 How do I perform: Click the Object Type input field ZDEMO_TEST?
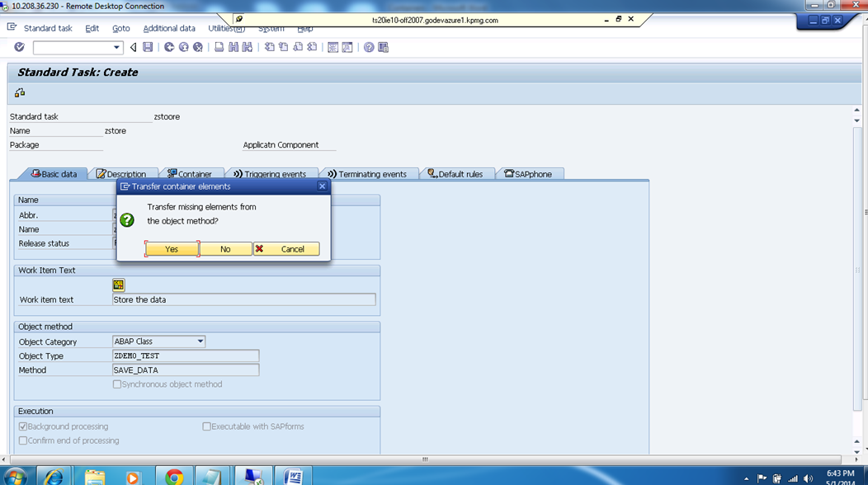pyautogui.click(x=186, y=356)
